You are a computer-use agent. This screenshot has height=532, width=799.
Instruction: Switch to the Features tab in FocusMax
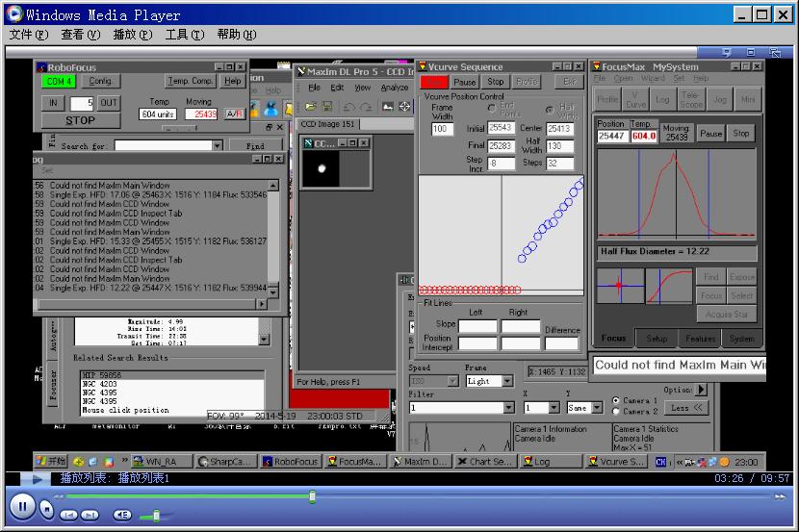pos(700,339)
